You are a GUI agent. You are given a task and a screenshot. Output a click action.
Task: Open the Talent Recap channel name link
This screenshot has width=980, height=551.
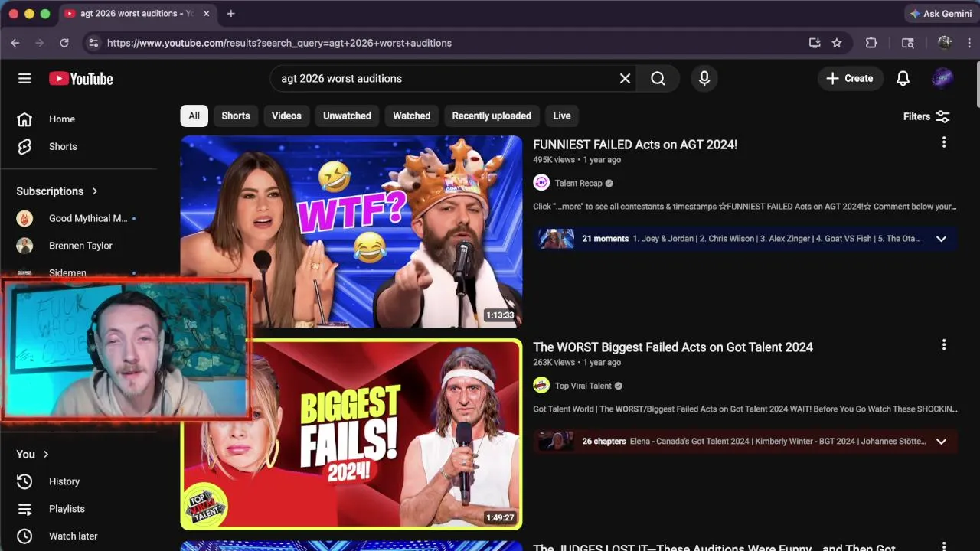tap(578, 184)
